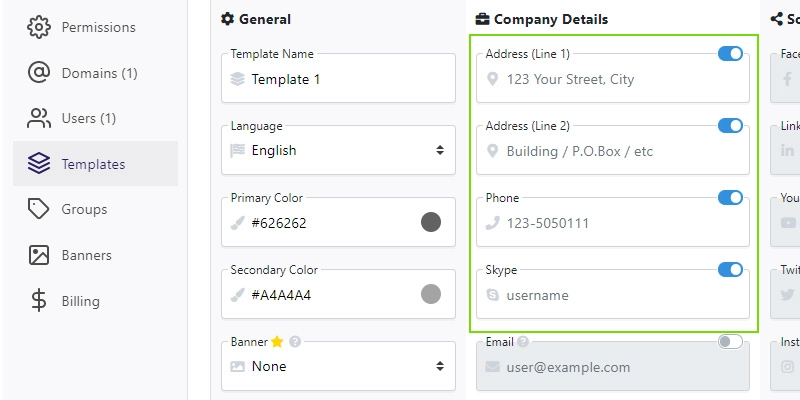This screenshot has height=400, width=800.
Task: Switch off the Skype toggle
Action: coord(730,269)
